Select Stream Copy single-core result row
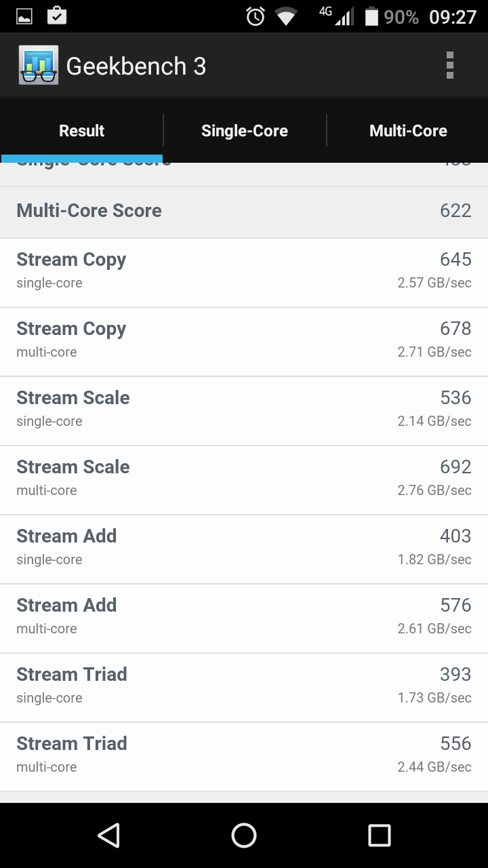Image resolution: width=488 pixels, height=868 pixels. [244, 272]
